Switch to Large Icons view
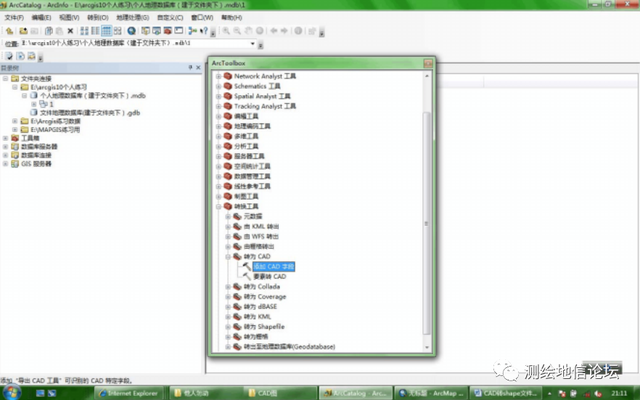Viewport: 640px width, 400px height. pyautogui.click(x=84, y=31)
